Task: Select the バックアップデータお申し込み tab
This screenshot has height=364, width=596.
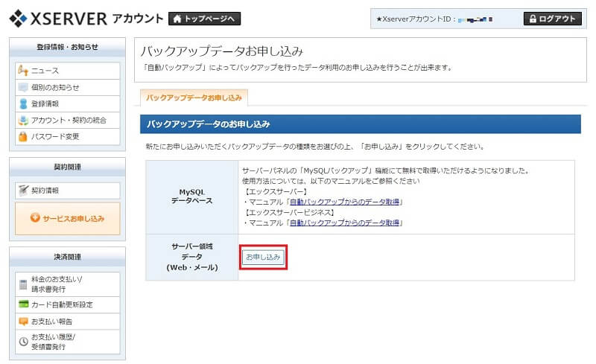Action: click(194, 98)
